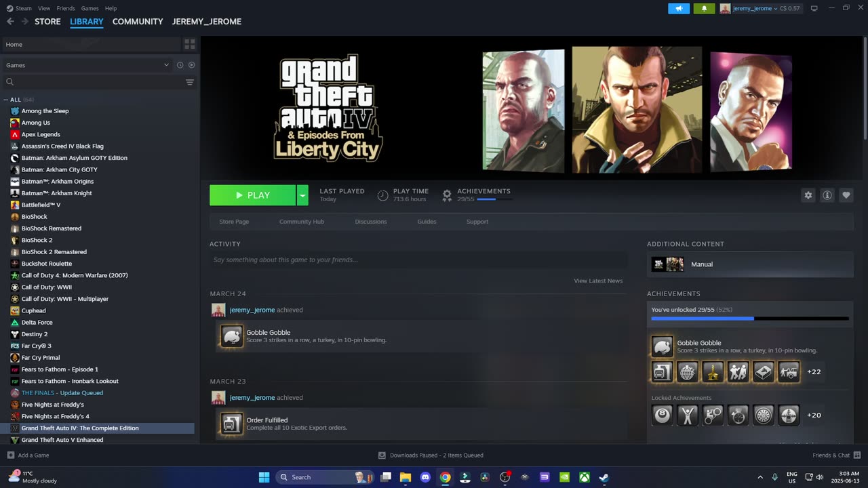The width and height of the screenshot is (868, 488).
Task: Click the Add a Game plus icon
Action: click(x=10, y=455)
